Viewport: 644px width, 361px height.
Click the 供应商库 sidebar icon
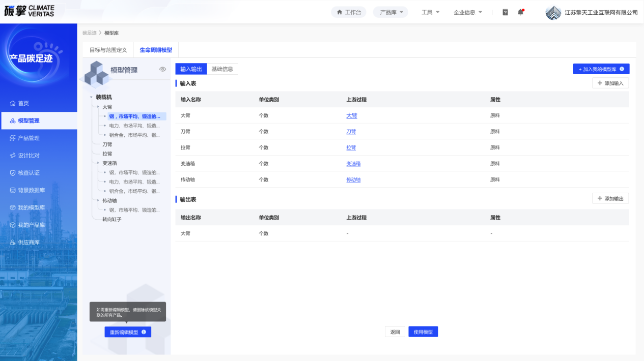pyautogui.click(x=13, y=243)
